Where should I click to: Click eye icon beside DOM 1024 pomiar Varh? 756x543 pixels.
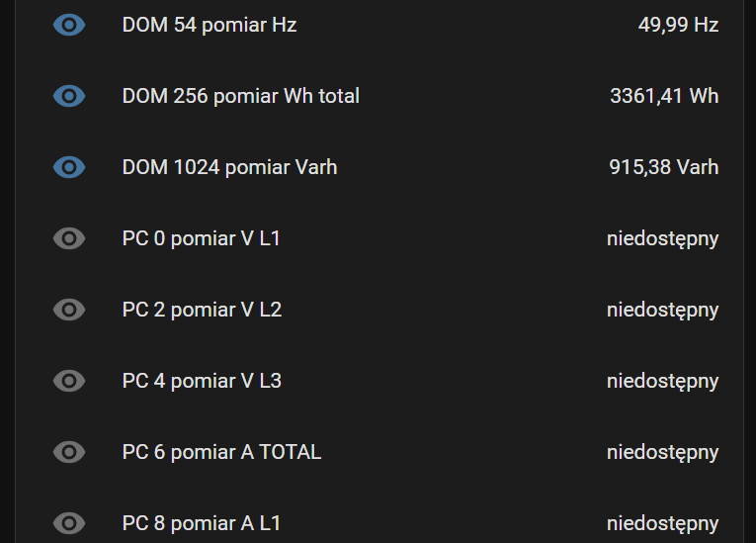(69, 167)
